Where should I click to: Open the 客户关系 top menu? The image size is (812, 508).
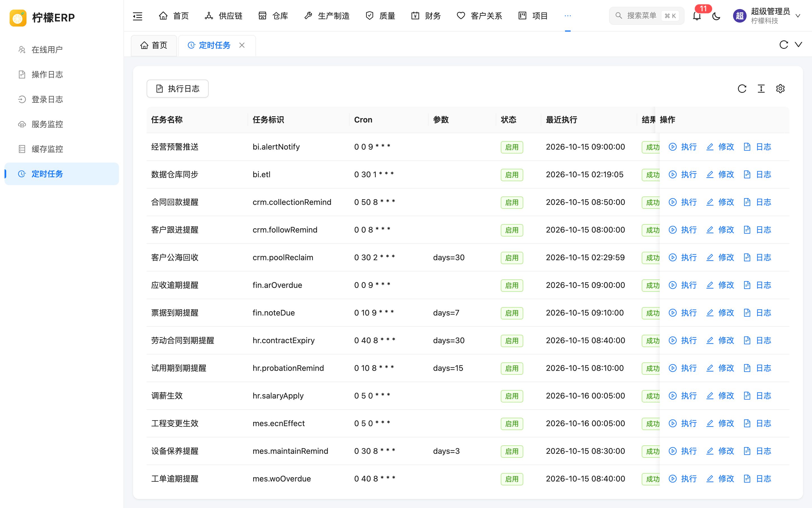(480, 16)
